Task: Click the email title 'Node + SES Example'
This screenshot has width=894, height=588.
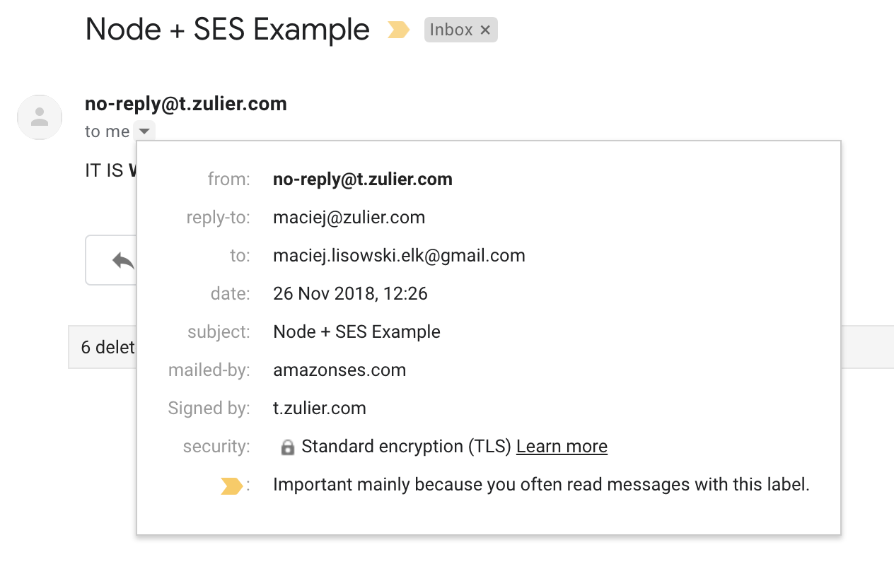Action: point(227,30)
